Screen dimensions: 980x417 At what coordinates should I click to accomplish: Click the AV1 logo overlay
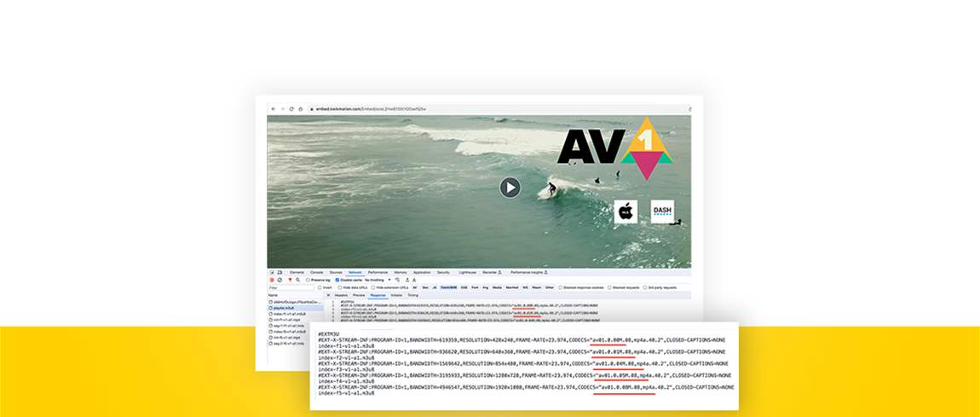pyautogui.click(x=614, y=148)
